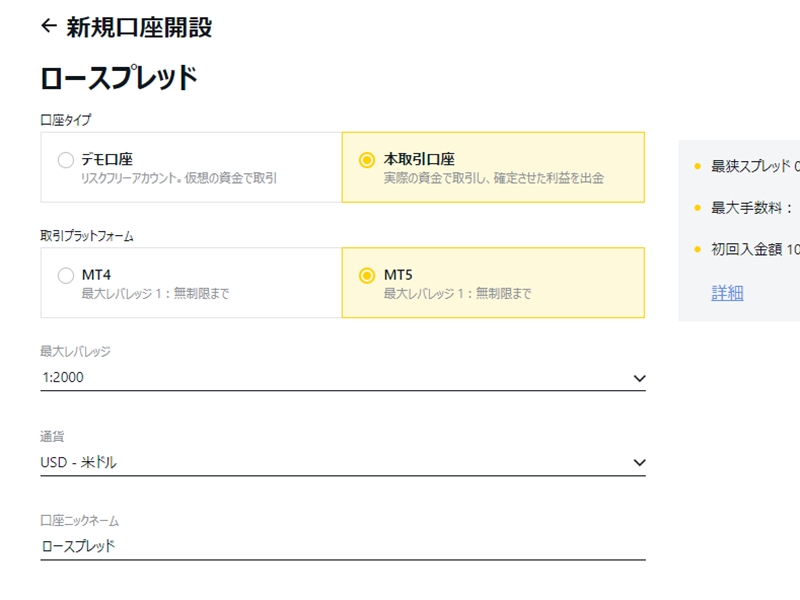800x600 pixels.
Task: Open the 最大レバレッジ 1:2000 dropdown
Action: (340, 377)
